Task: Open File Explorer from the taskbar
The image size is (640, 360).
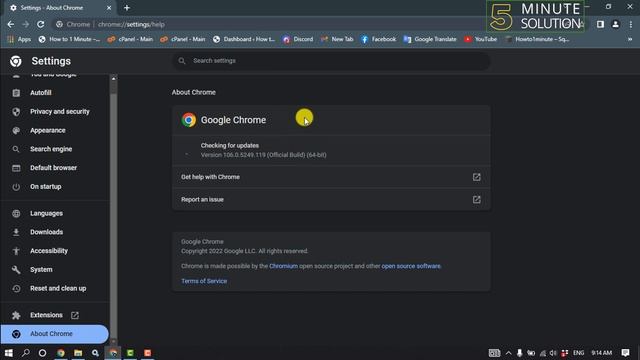Action: 78,353
